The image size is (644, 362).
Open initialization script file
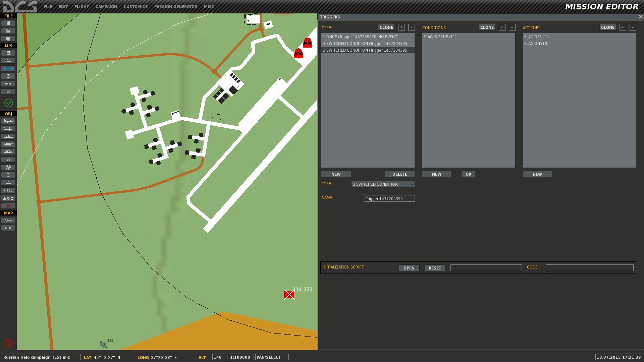[x=409, y=268]
